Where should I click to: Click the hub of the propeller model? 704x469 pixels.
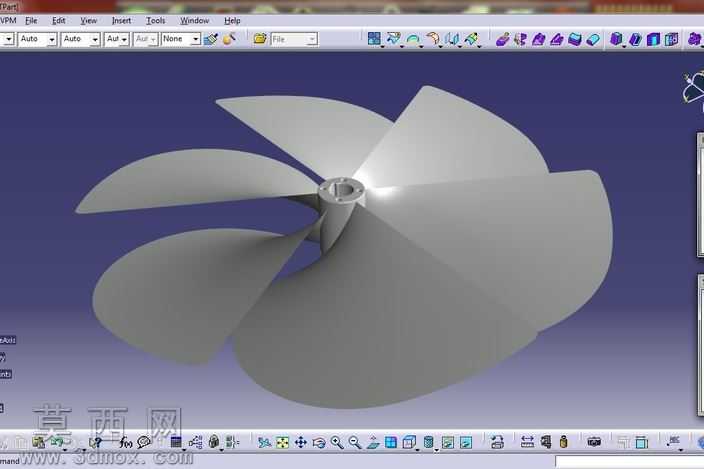click(341, 190)
